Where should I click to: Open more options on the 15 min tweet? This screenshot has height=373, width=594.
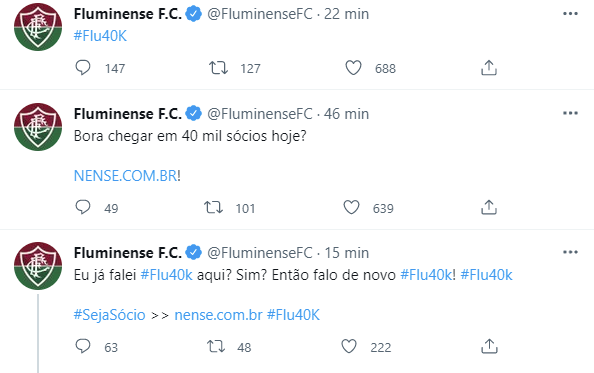point(570,252)
